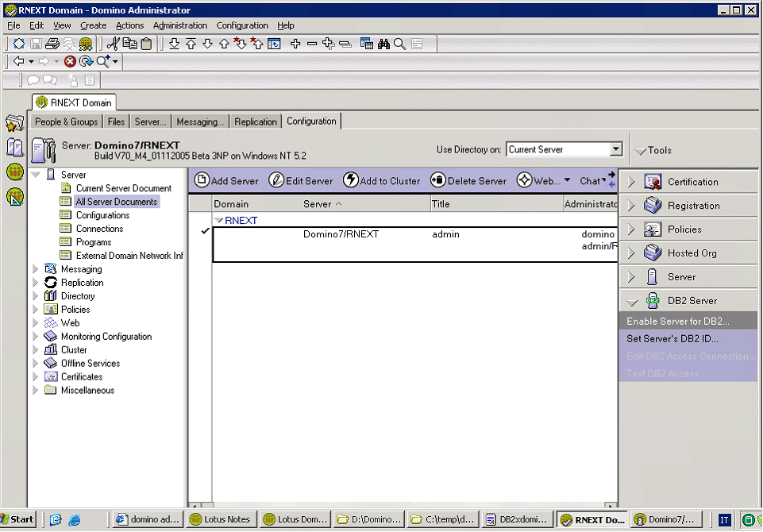Image resolution: width=763 pixels, height=532 pixels.
Task: Open Current Server Document
Action: pos(124,188)
